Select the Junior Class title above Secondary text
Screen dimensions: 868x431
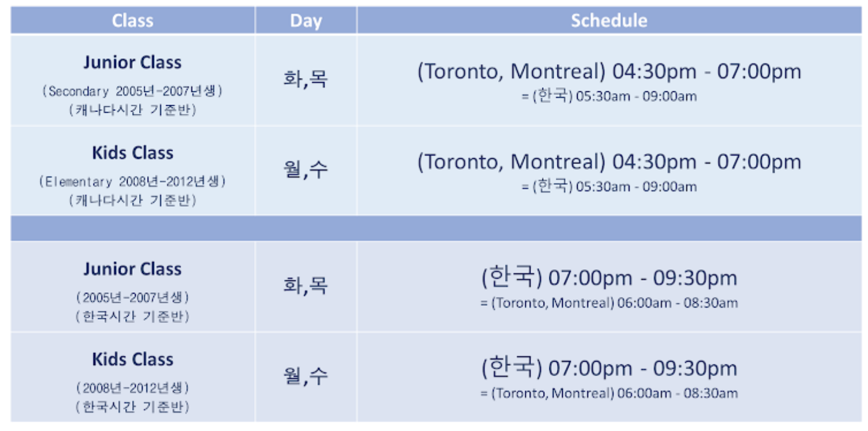coord(133,62)
